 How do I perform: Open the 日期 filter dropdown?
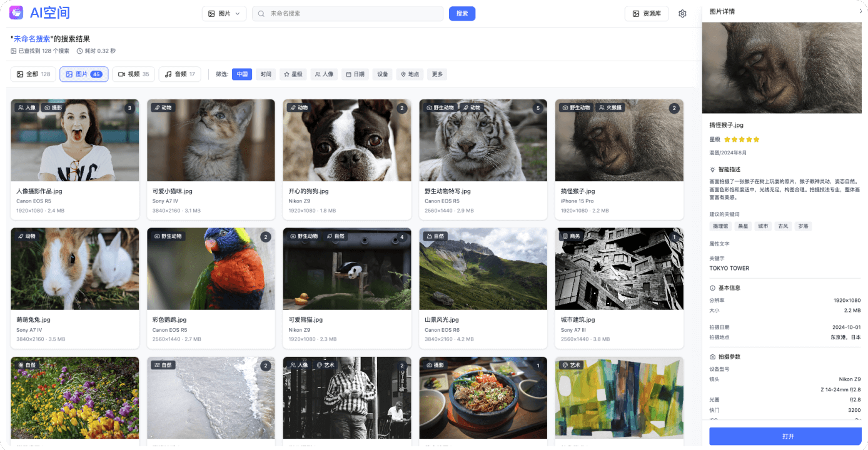[355, 74]
